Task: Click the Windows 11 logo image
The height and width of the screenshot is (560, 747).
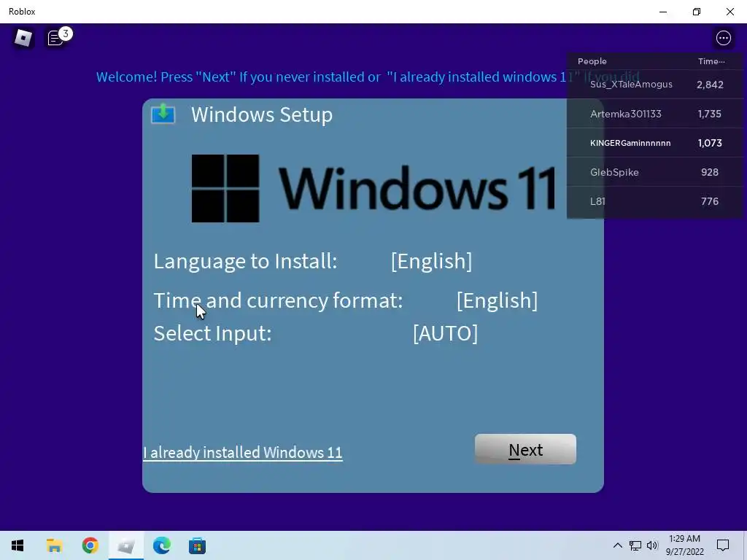Action: pyautogui.click(x=373, y=188)
